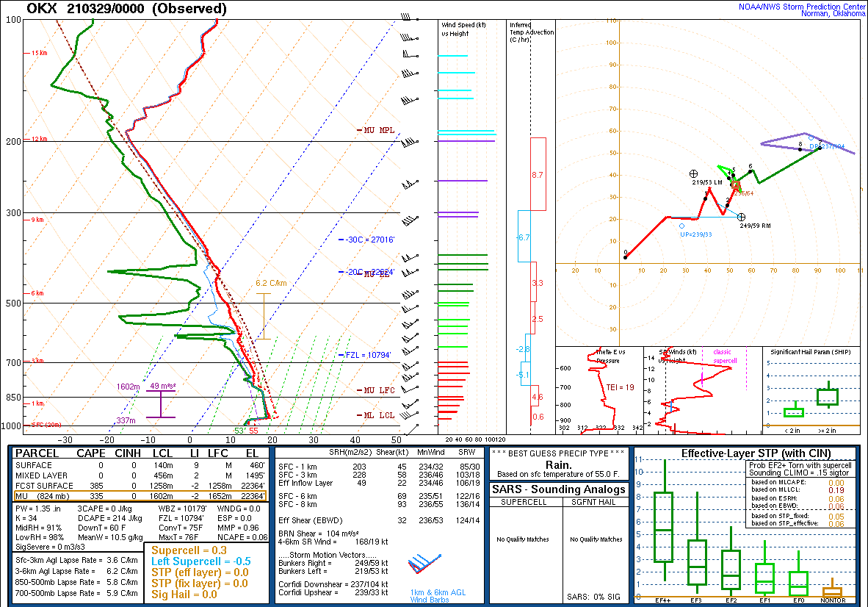Click the '-6.7' temp advection value
The image size is (868, 607).
[523, 237]
